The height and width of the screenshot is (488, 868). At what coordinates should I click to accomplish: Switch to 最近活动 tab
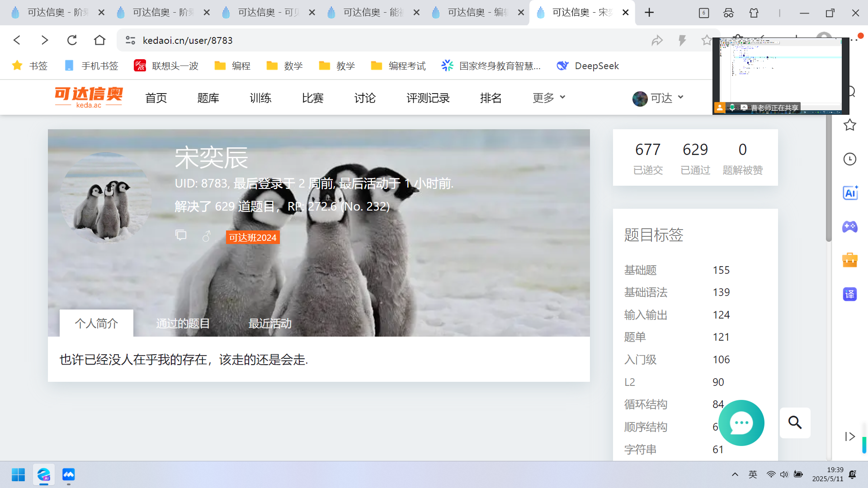pyautogui.click(x=270, y=324)
